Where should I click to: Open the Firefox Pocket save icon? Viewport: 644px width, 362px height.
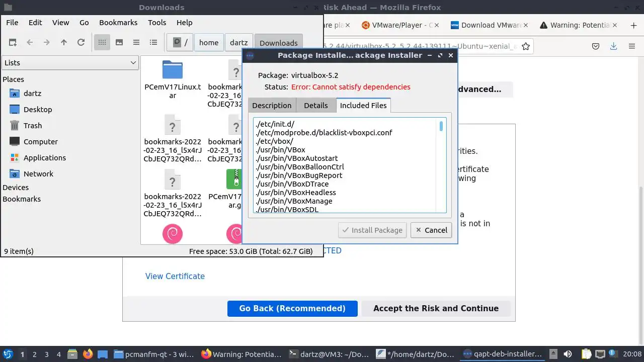tap(595, 46)
